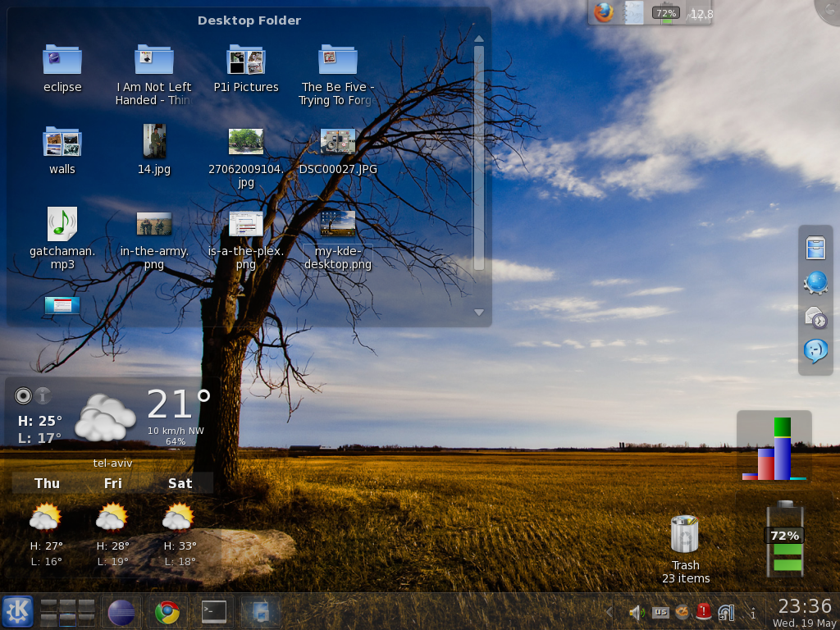Open the gatchaman.mp3 audio file

click(x=62, y=224)
